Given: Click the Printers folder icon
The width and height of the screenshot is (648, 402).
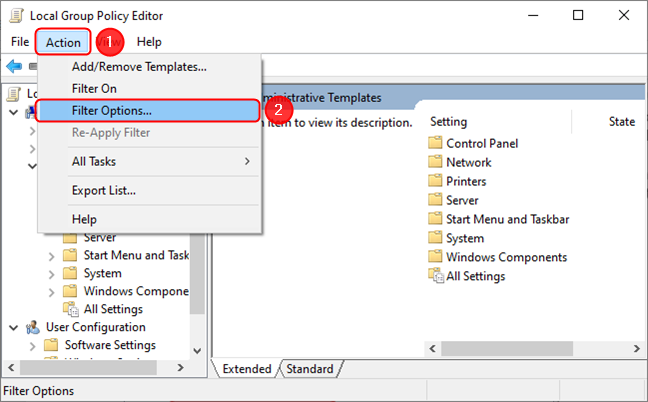Looking at the screenshot, I should [x=435, y=181].
